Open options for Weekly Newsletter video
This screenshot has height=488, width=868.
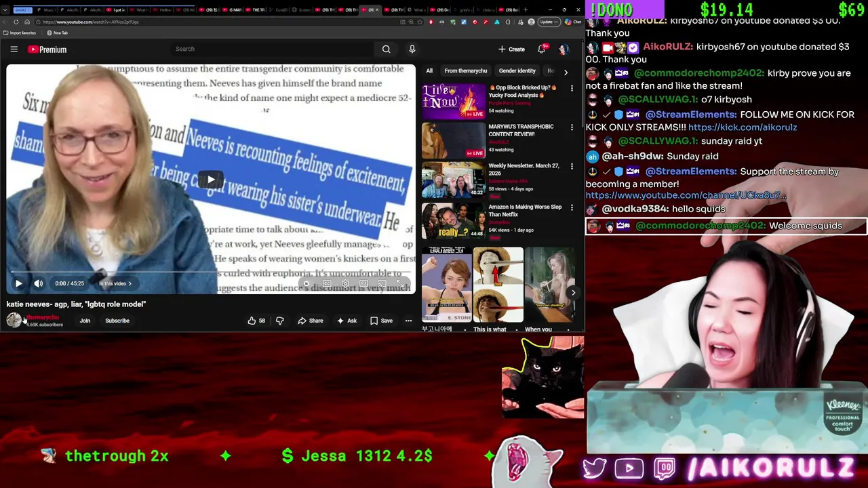pyautogui.click(x=572, y=167)
